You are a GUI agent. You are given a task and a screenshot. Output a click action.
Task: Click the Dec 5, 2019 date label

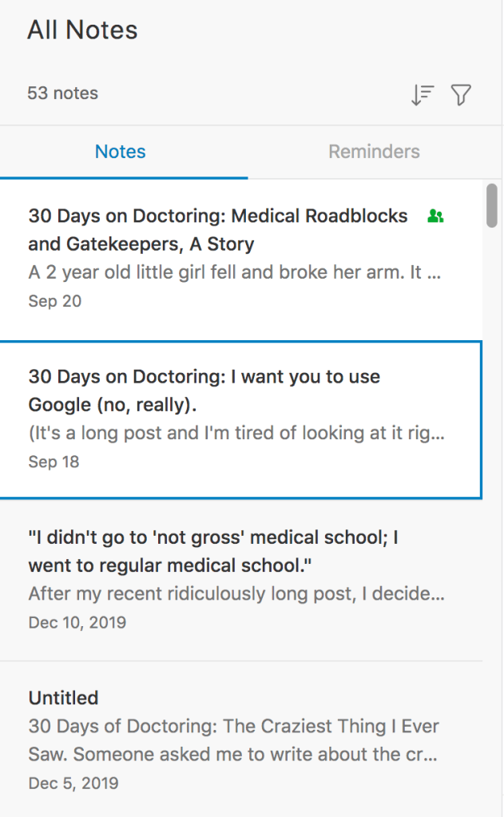pos(73,783)
